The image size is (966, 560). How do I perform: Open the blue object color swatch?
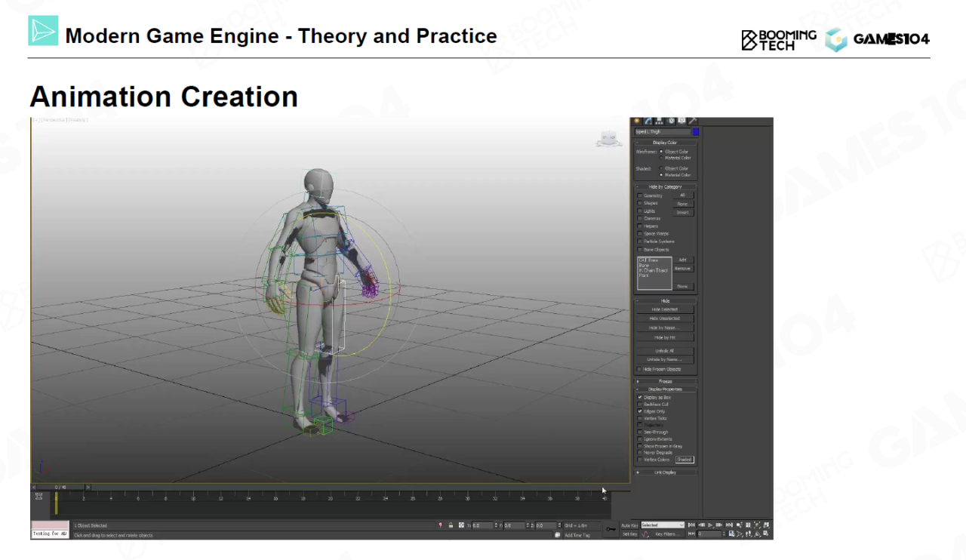(x=696, y=131)
